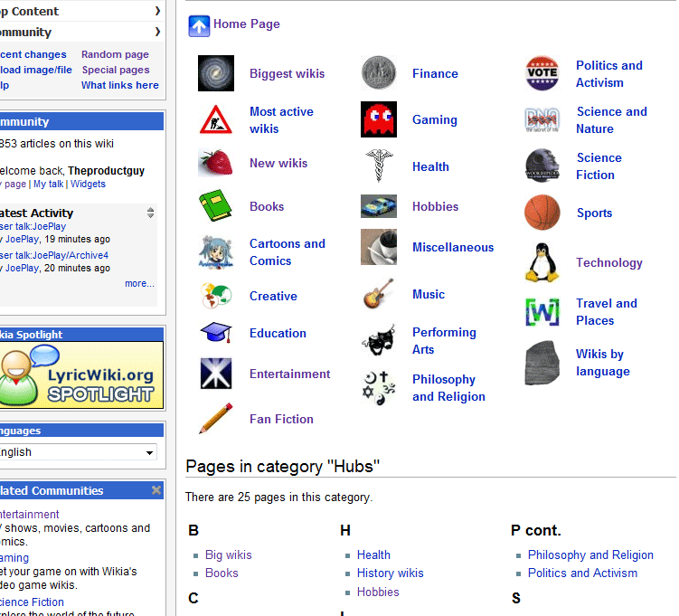
Task: Click the Vote button Politics icon
Action: [x=542, y=73]
